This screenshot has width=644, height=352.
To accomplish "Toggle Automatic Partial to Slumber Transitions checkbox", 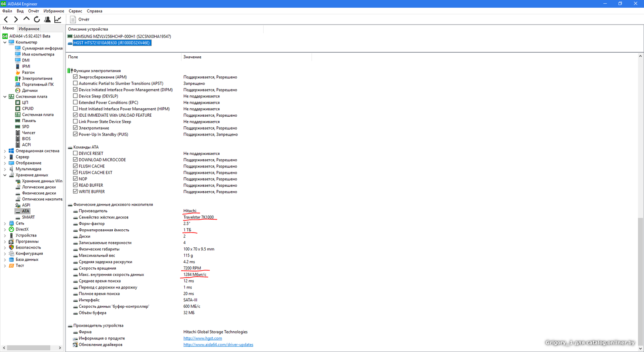I will click(75, 83).
